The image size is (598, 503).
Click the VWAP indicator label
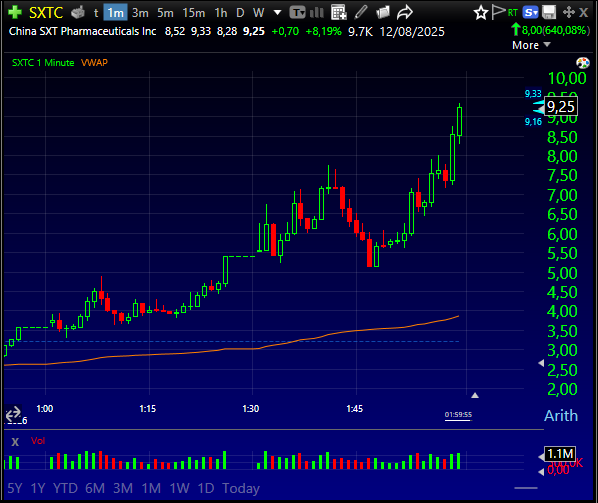[x=94, y=63]
